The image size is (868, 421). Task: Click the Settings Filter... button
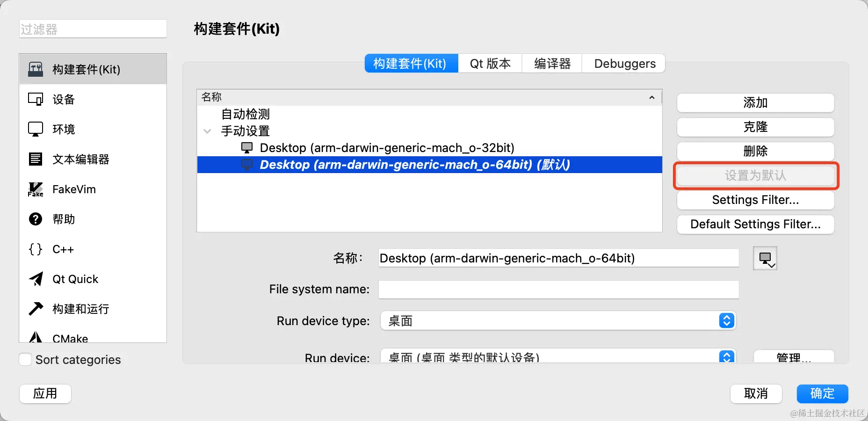click(x=755, y=200)
